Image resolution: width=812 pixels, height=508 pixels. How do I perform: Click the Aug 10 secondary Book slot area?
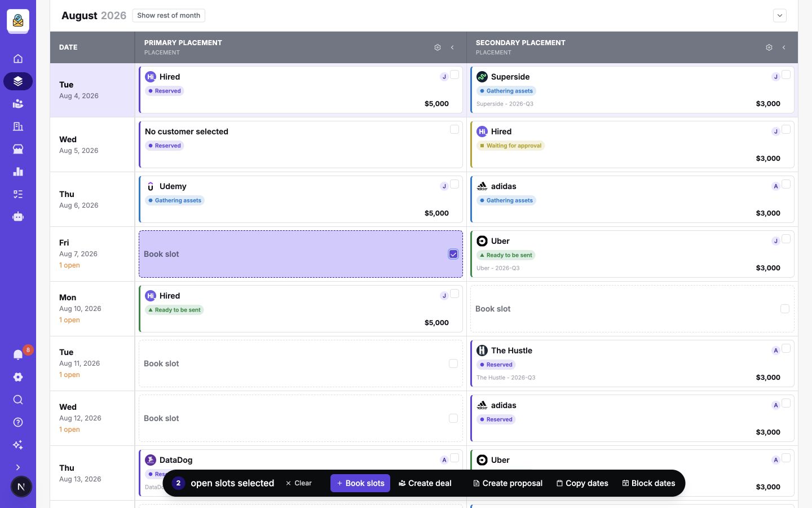[632, 309]
